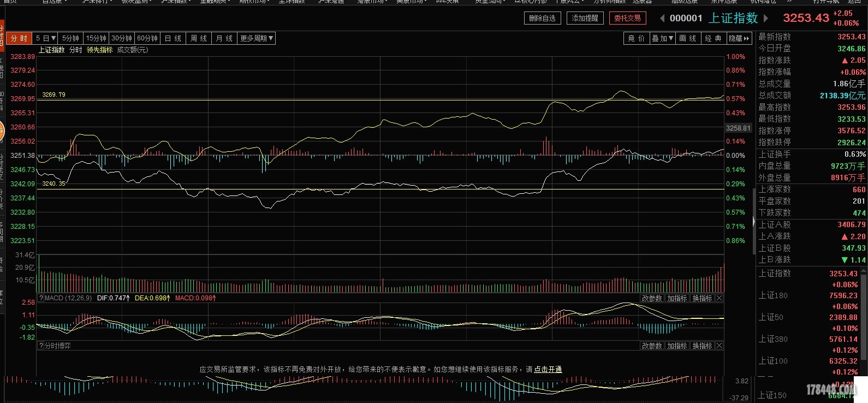Click 加指标 in the 分时博弈 panel
The width and height of the screenshot is (868, 403).
pos(677,346)
